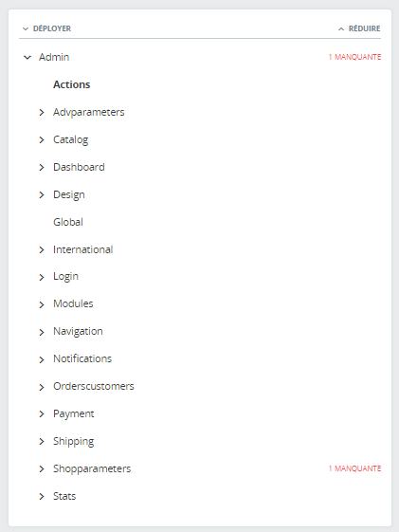Open the Stats tree item label
The image size is (399, 532).
pyautogui.click(x=64, y=496)
